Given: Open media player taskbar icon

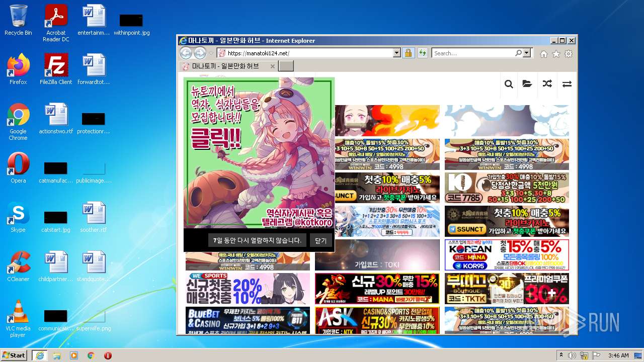Looking at the screenshot, I should point(74,355).
